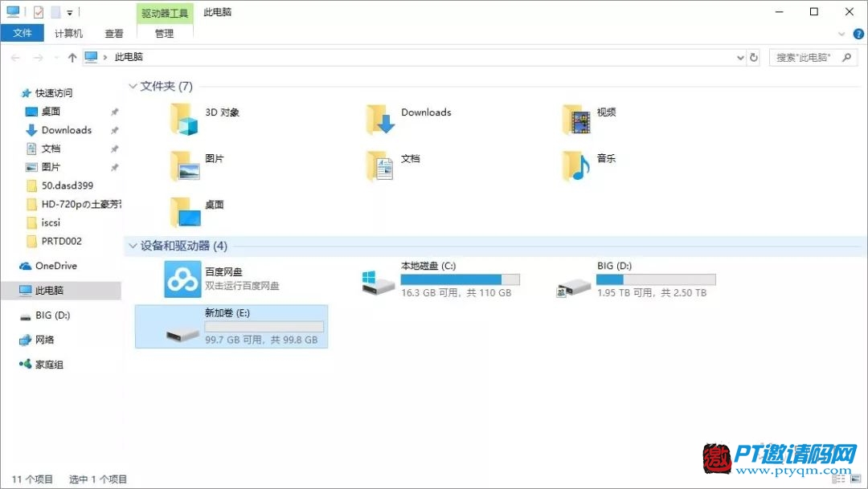Viewport: 868px width, 489px height.
Task: Select BIG (D:) in the navigation pane
Action: (x=45, y=316)
